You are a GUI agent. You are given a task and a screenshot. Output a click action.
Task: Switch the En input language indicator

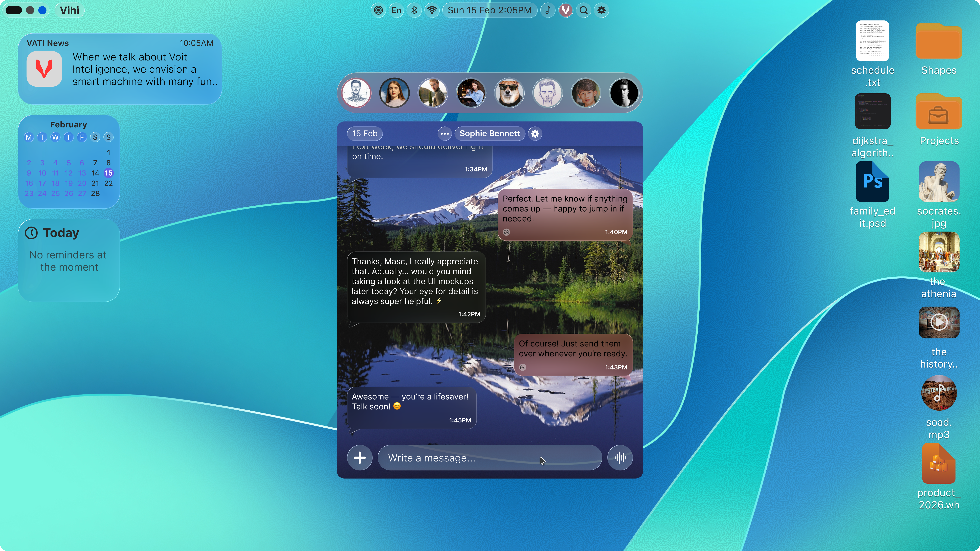pos(396,10)
